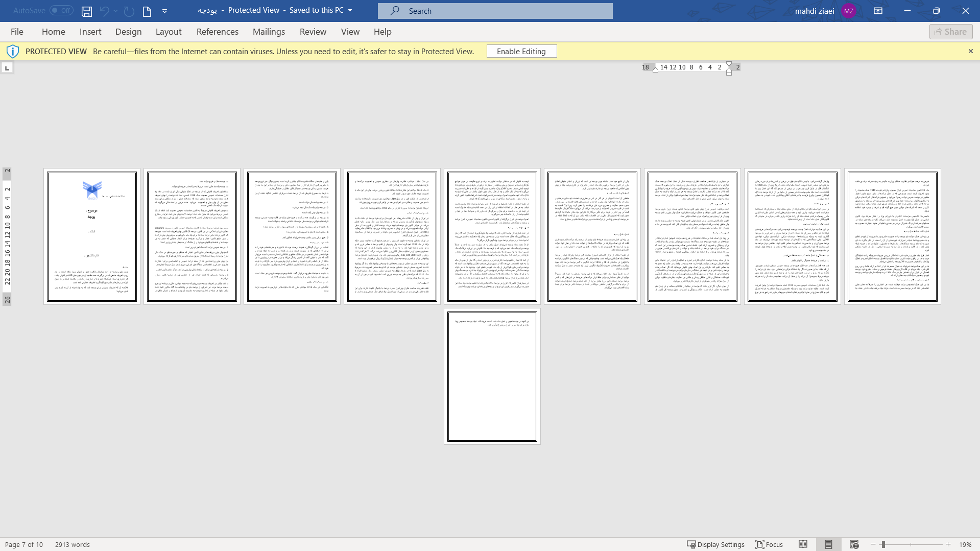Screen dimensions: 980x551
Task: Select Print Layout view icon
Action: [828, 544]
